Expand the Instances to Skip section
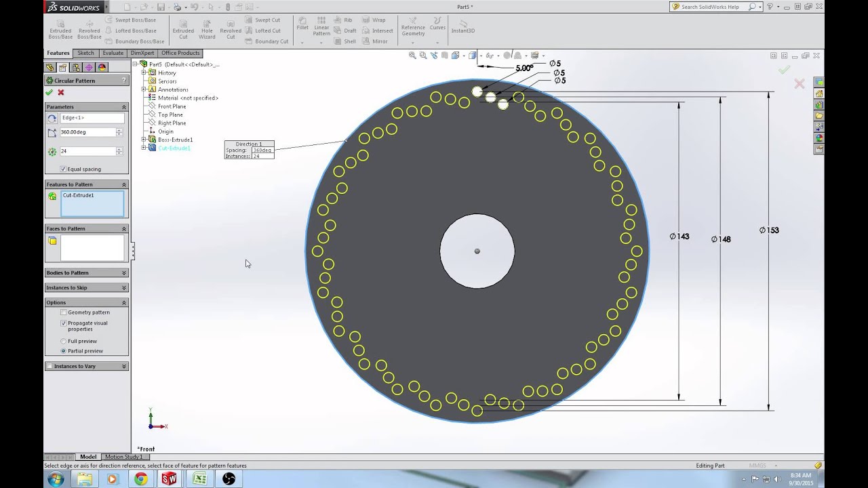The image size is (868, 488). tap(124, 287)
